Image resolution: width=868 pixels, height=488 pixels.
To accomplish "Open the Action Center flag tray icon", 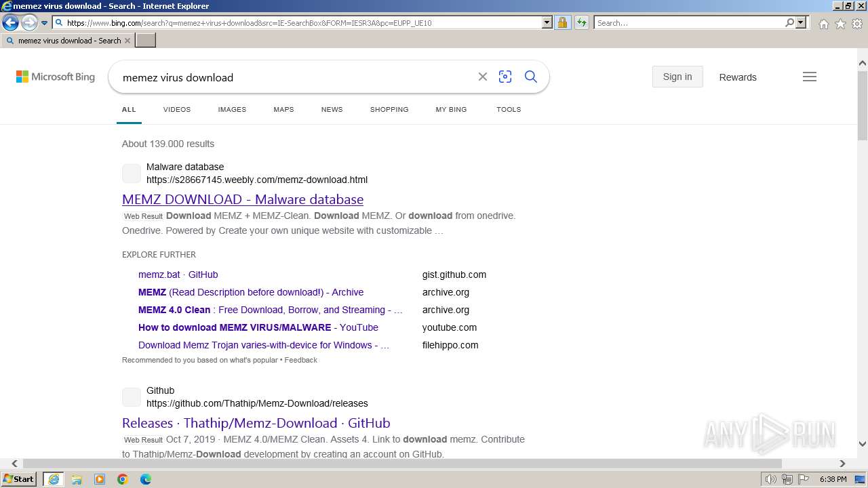I will click(x=803, y=479).
